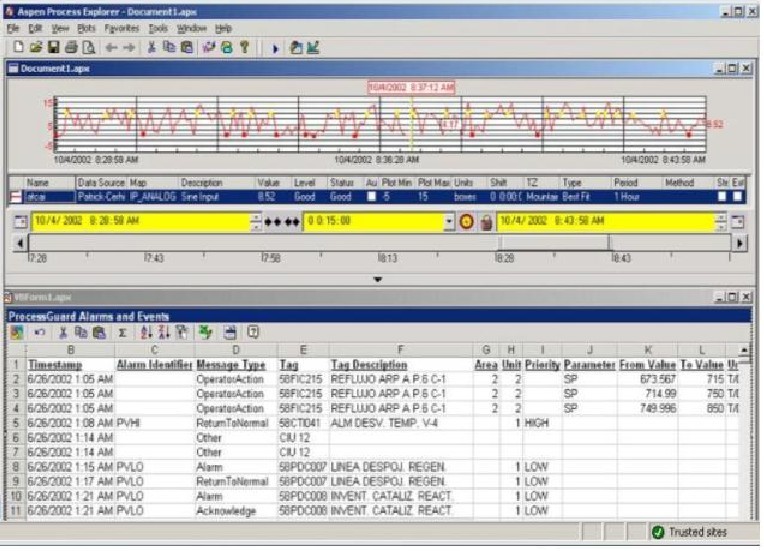Open the spreadsheet Help icon

[x=253, y=333]
